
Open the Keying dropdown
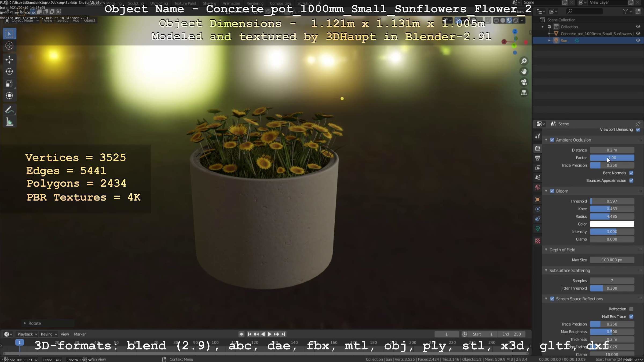(x=49, y=334)
